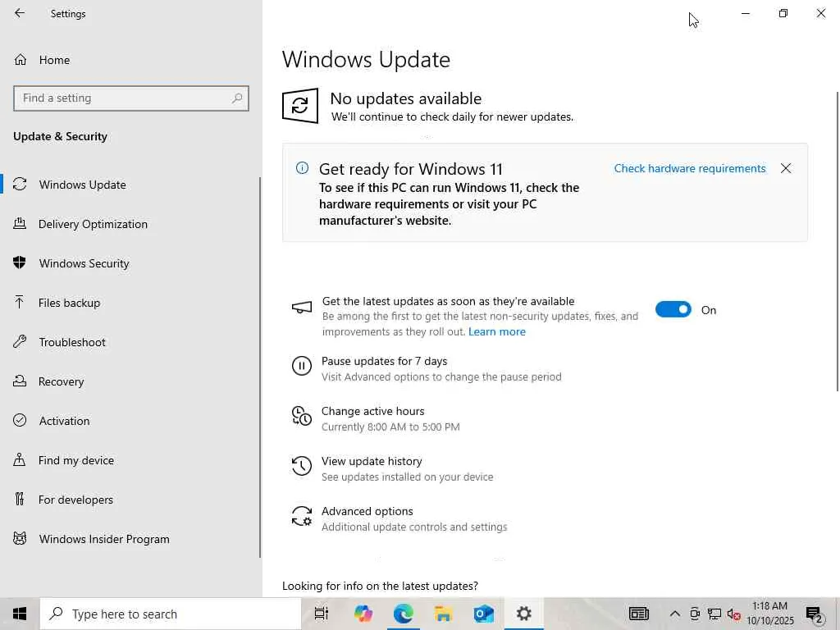Click the For developers icon
The image size is (840, 630).
(x=20, y=499)
